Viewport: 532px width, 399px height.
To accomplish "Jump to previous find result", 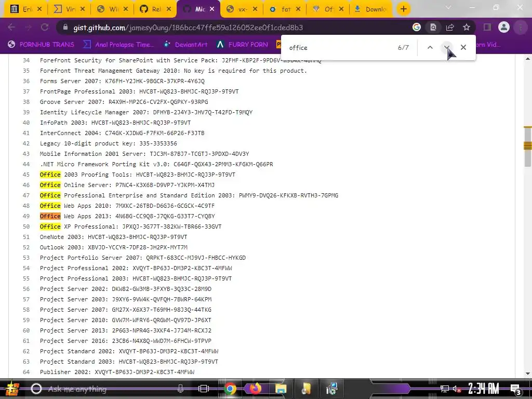I will pyautogui.click(x=430, y=47).
